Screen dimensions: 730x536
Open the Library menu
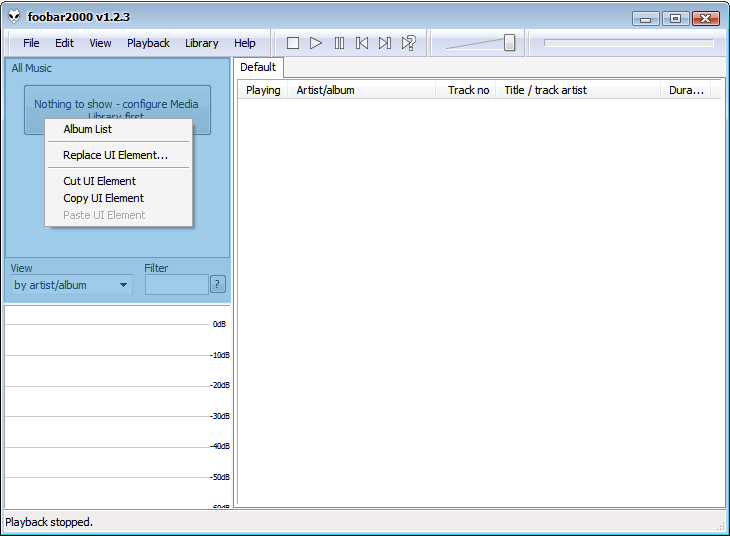pyautogui.click(x=202, y=43)
